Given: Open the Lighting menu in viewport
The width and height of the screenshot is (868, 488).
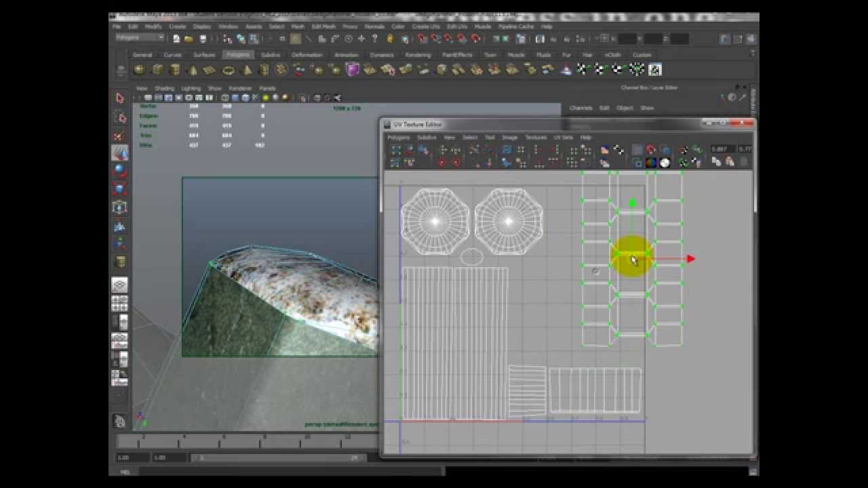Looking at the screenshot, I should pyautogui.click(x=191, y=88).
